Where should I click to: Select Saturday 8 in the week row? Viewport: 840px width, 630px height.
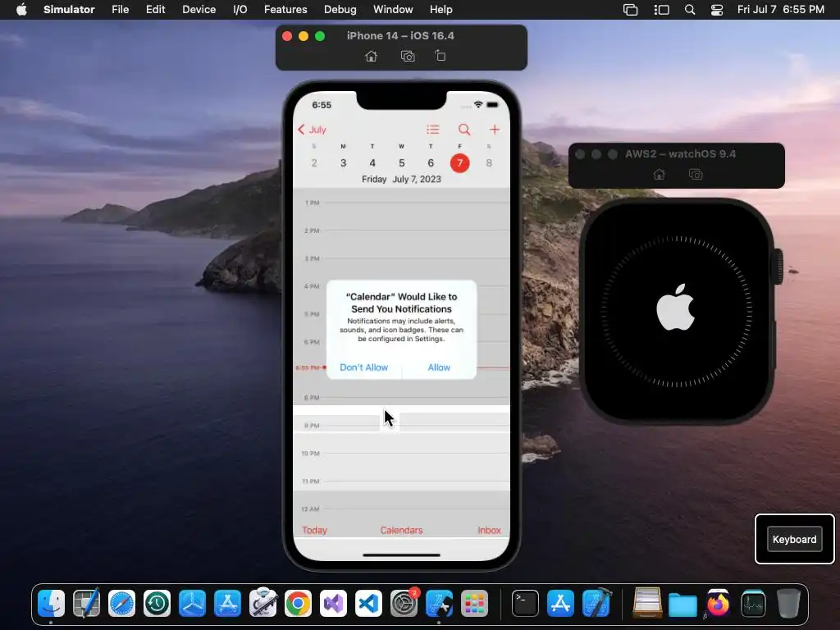[x=489, y=163]
